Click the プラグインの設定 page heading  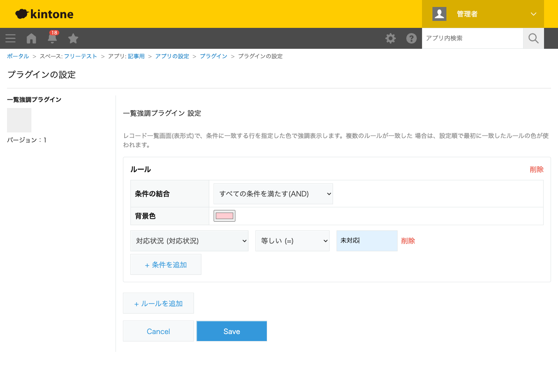coord(41,74)
